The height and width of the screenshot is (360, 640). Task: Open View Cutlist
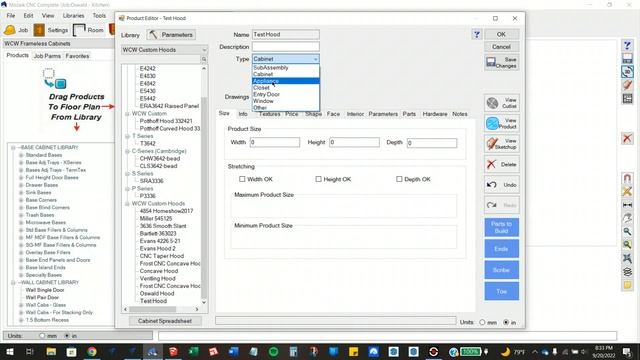(x=501, y=103)
